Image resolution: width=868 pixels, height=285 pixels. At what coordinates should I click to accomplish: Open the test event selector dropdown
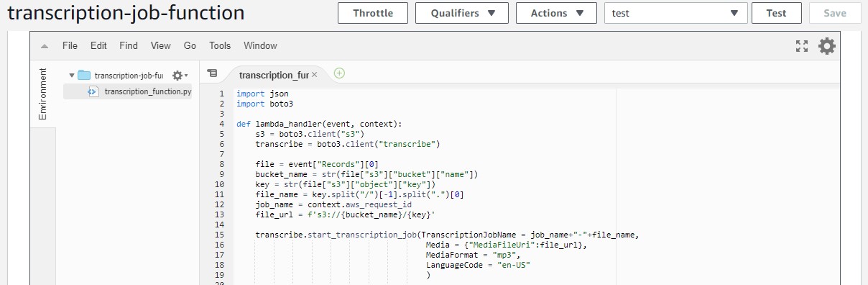click(x=675, y=13)
